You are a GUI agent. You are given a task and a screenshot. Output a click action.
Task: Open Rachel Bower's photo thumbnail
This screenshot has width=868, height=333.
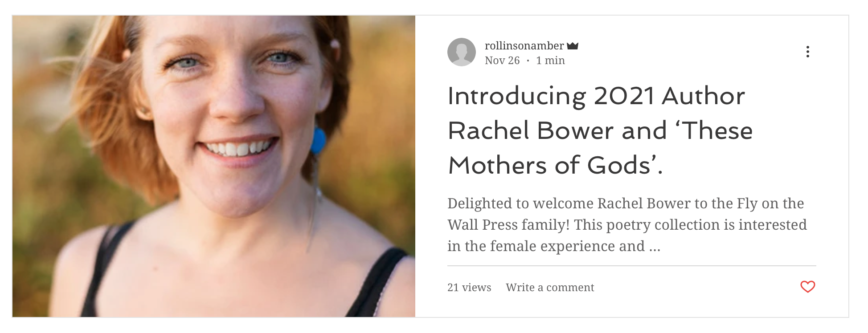pos(214,166)
